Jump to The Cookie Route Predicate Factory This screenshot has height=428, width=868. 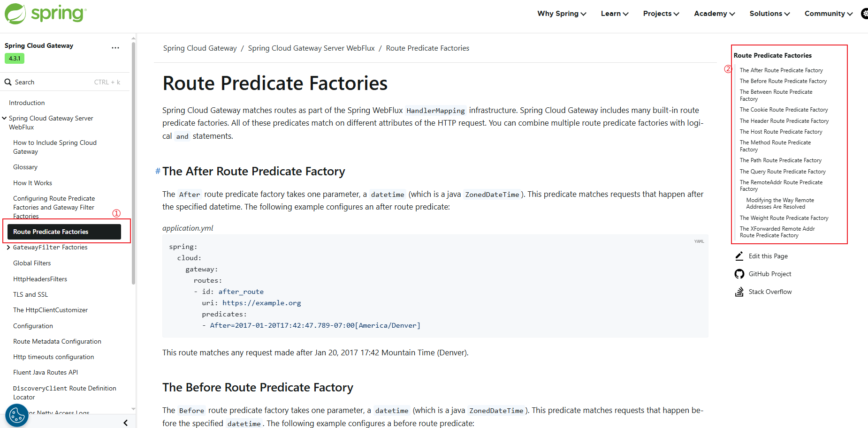[x=784, y=110]
